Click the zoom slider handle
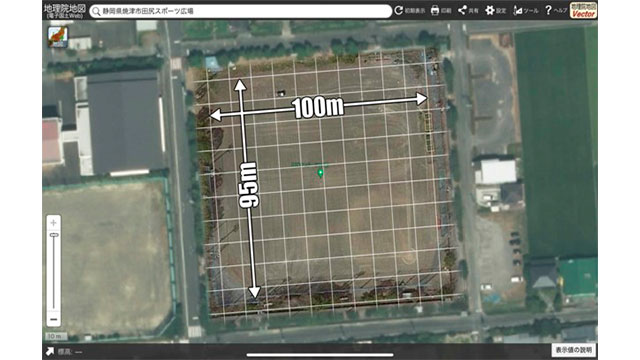 point(54,235)
